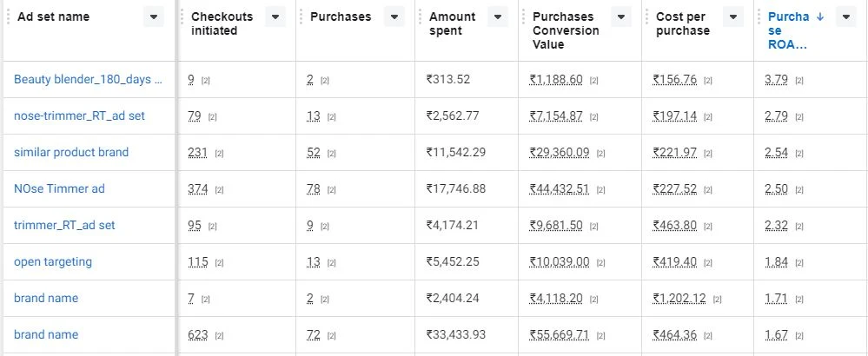
Task: Click the ₹44,432.51 conversion value
Action: pos(559,188)
